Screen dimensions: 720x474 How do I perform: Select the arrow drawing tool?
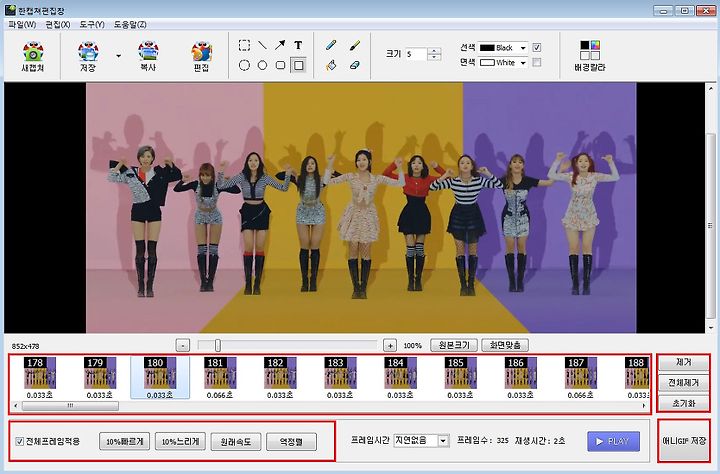[280, 45]
